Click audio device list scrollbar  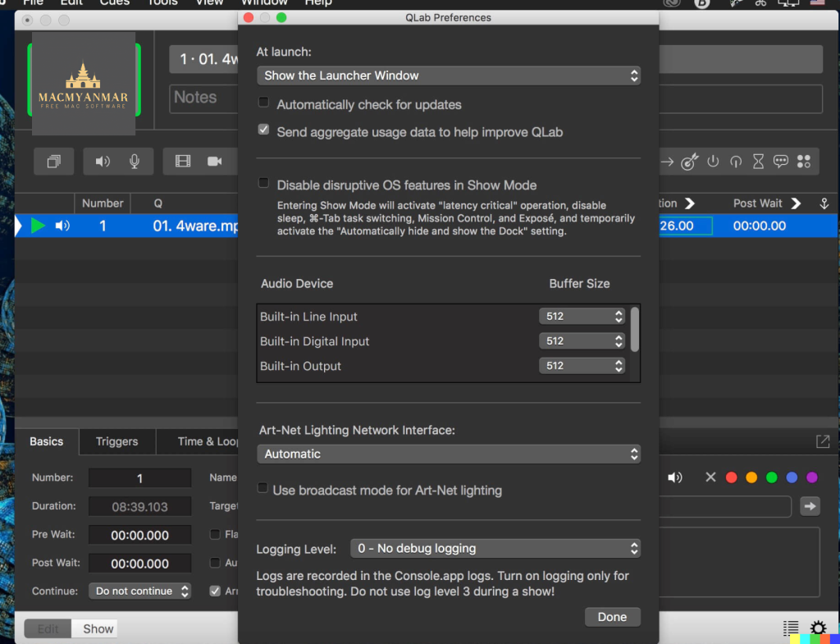coord(635,329)
